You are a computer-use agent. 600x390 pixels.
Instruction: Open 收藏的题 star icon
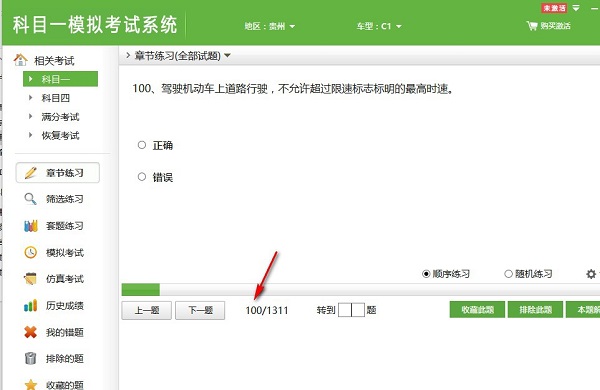[x=30, y=384]
